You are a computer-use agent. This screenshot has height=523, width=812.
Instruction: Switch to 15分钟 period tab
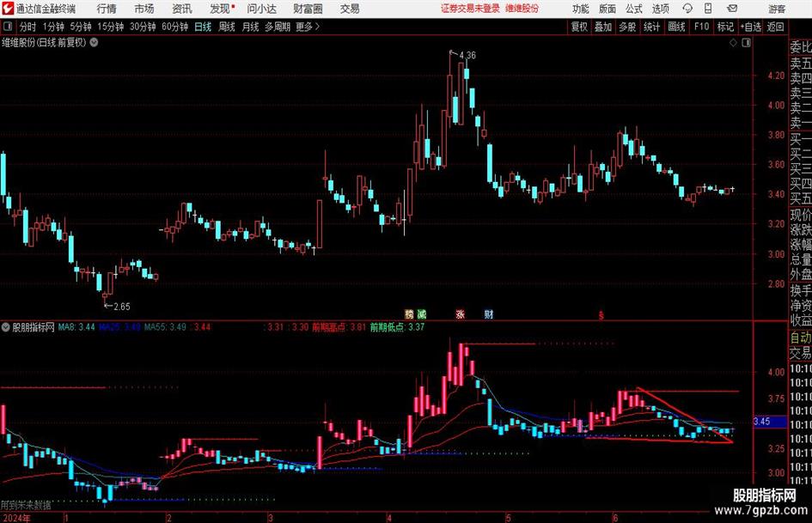click(x=110, y=27)
